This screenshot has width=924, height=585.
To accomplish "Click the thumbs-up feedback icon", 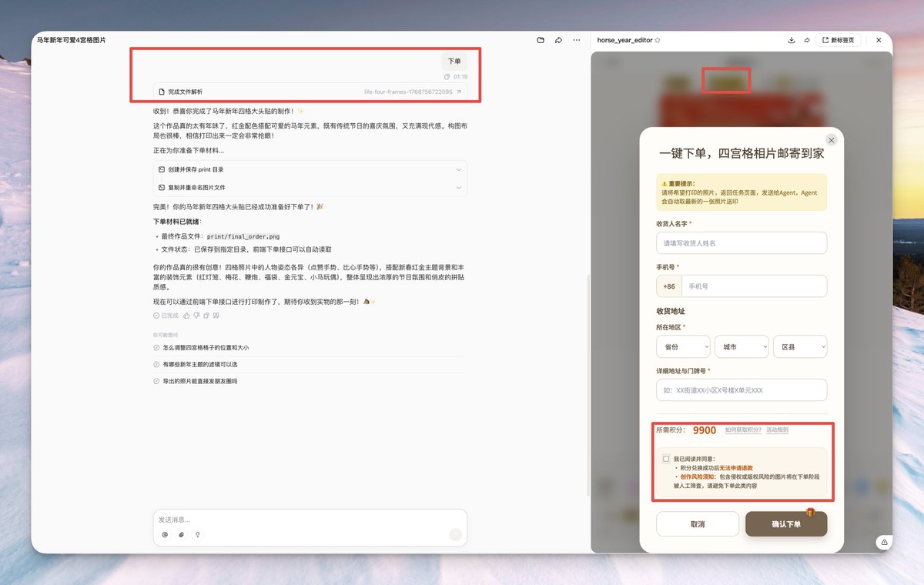I will (187, 316).
